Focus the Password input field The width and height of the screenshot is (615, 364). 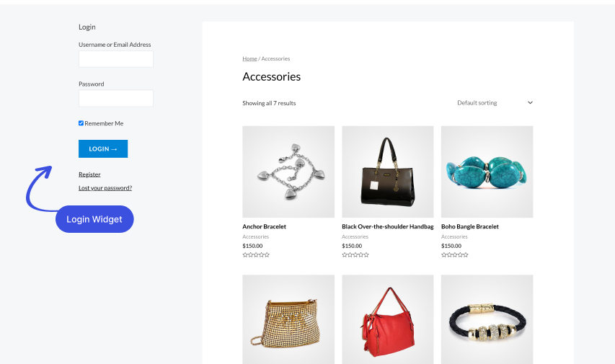pos(115,98)
